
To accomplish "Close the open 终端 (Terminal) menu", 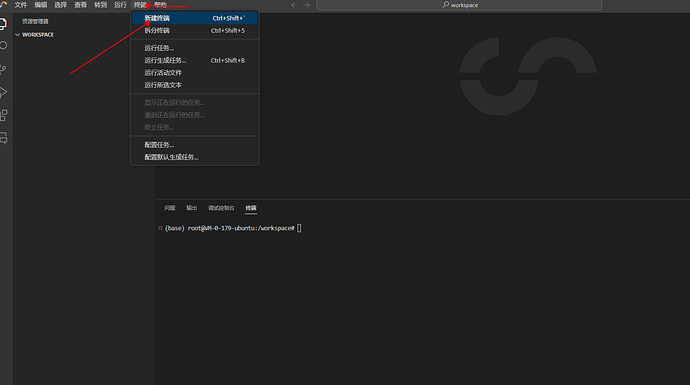I will click(140, 5).
